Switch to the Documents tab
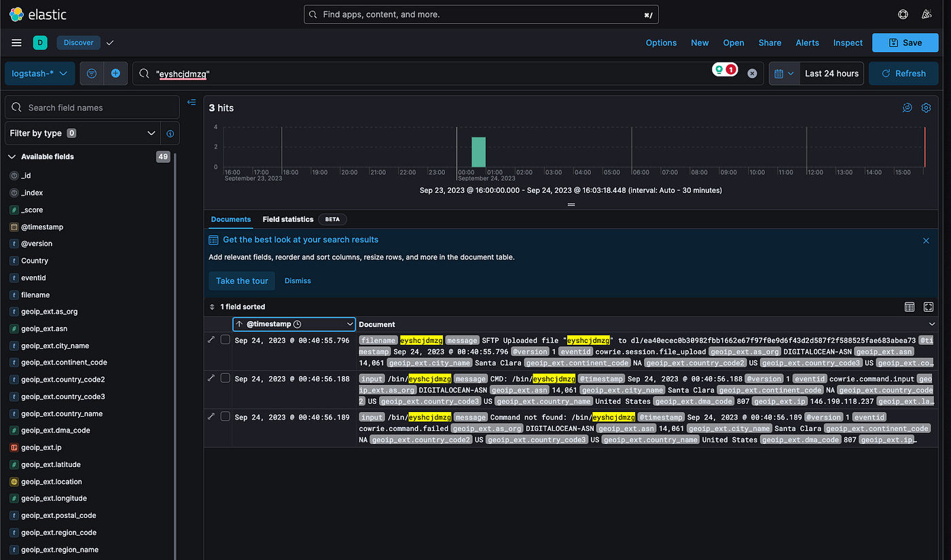The image size is (951, 560). (x=231, y=220)
